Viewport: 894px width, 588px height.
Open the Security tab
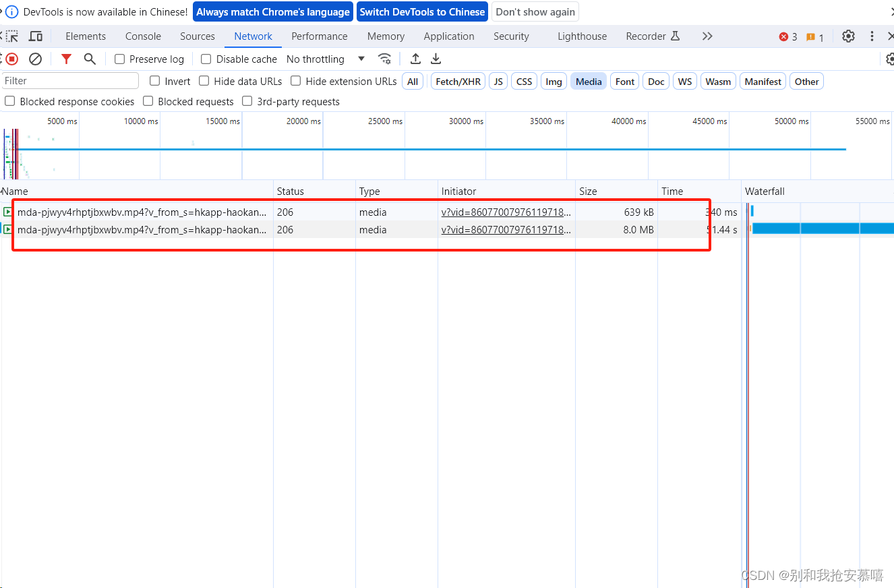tap(511, 36)
